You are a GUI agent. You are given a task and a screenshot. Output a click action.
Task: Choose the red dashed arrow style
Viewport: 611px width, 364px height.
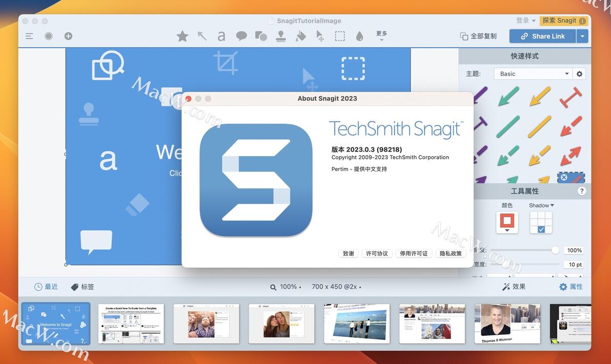571,126
